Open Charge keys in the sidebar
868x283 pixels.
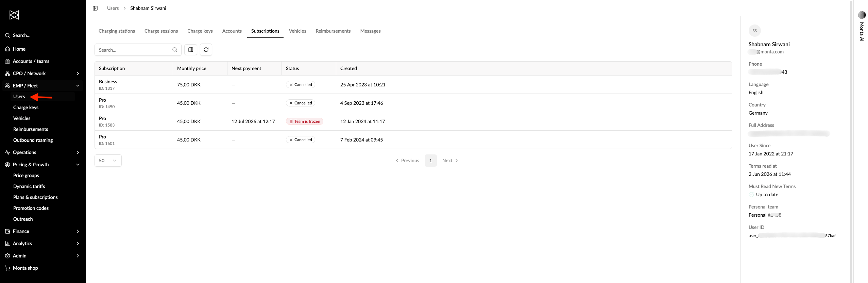pos(26,107)
